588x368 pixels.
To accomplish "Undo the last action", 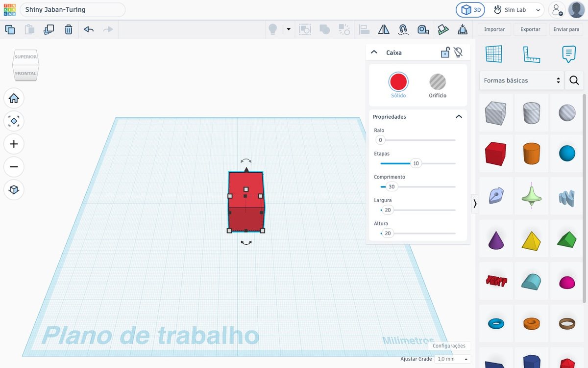I will pos(89,29).
